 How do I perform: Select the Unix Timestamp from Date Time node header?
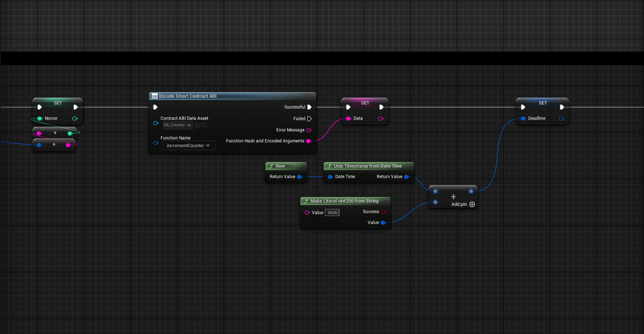coord(368,166)
